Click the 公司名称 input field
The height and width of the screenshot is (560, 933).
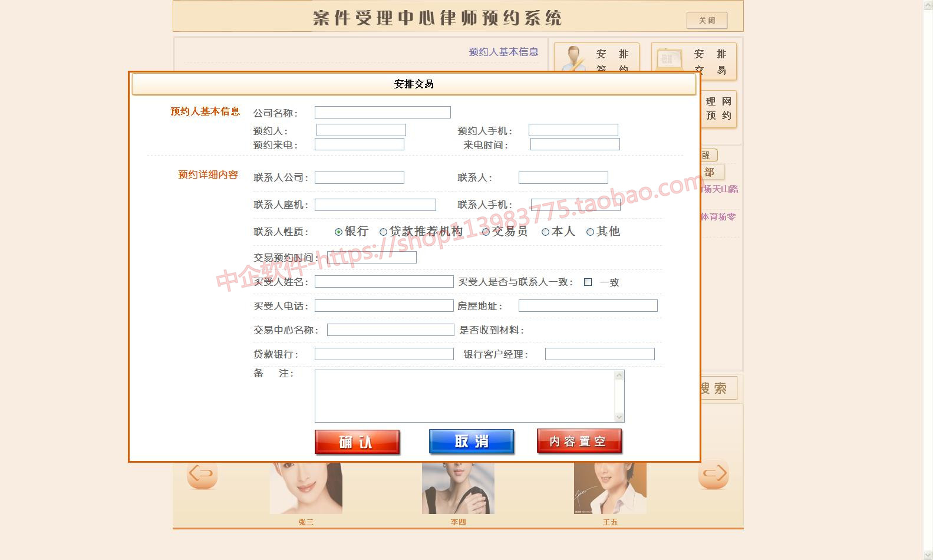tap(383, 113)
